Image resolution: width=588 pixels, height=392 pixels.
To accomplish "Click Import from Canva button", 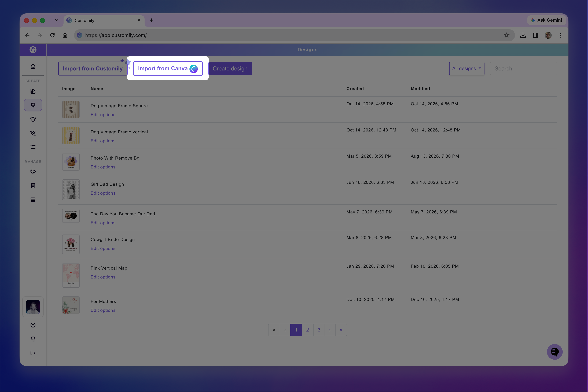I will point(168,69).
